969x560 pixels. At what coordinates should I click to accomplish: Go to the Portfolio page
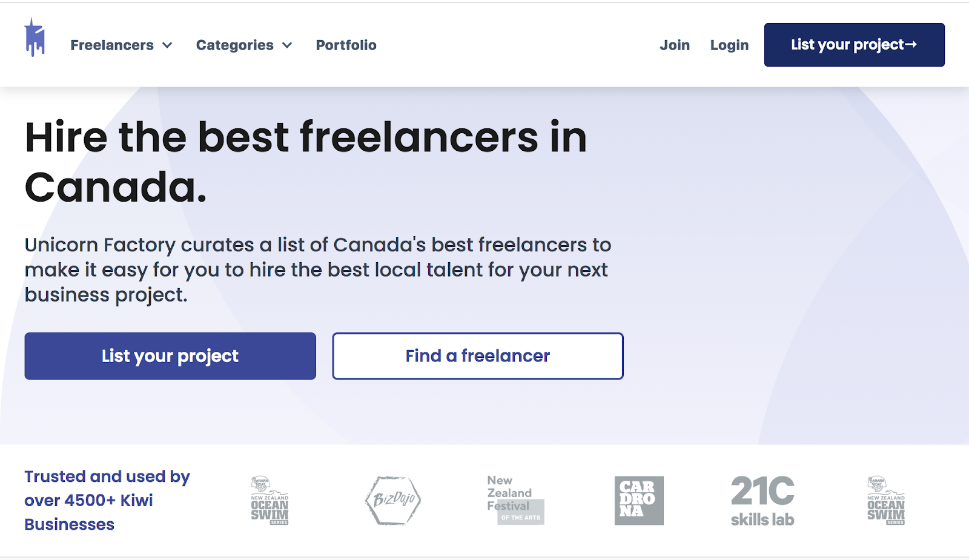[346, 45]
